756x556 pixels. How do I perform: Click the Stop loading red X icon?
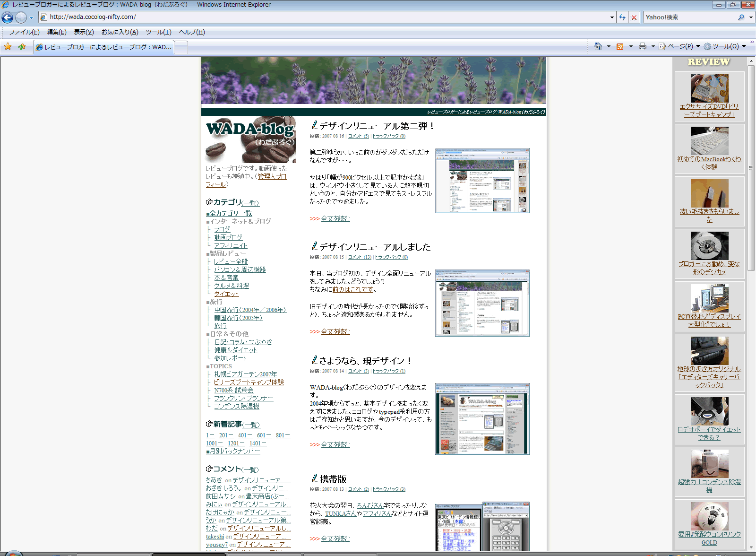click(634, 17)
